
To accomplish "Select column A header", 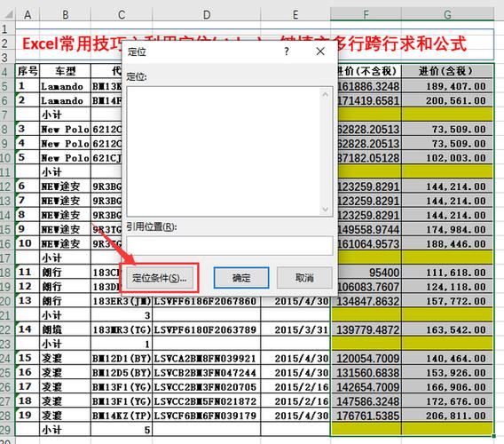I will pos(28,14).
